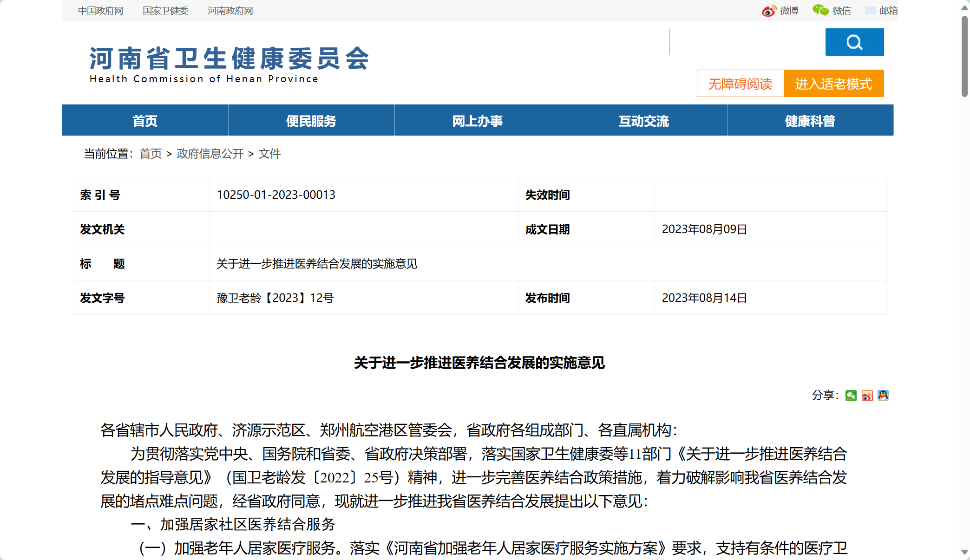Screen dimensions: 970x560
Task: Click the magnifier search button
Action: pos(854,42)
